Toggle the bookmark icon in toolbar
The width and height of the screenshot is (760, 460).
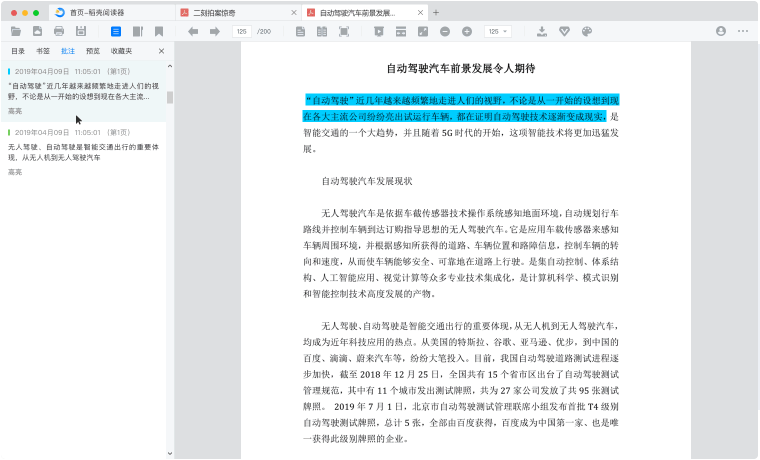tap(159, 32)
